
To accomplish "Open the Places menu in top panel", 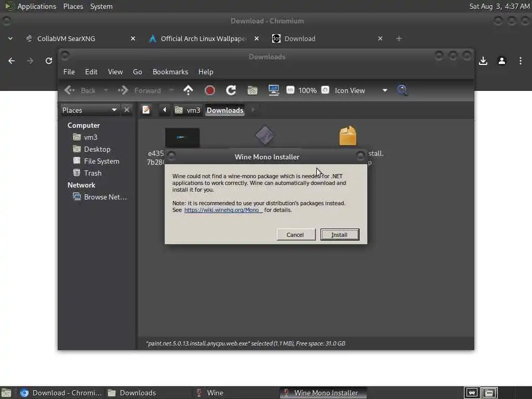I will [73, 6].
